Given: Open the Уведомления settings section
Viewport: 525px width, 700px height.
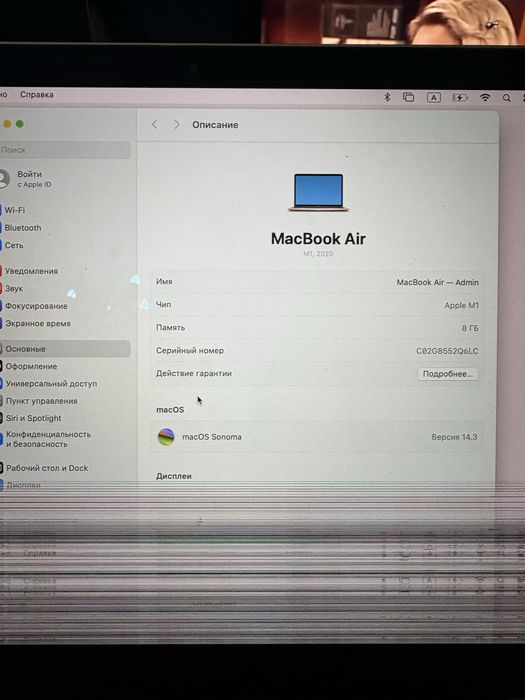Looking at the screenshot, I should pos(30,271).
